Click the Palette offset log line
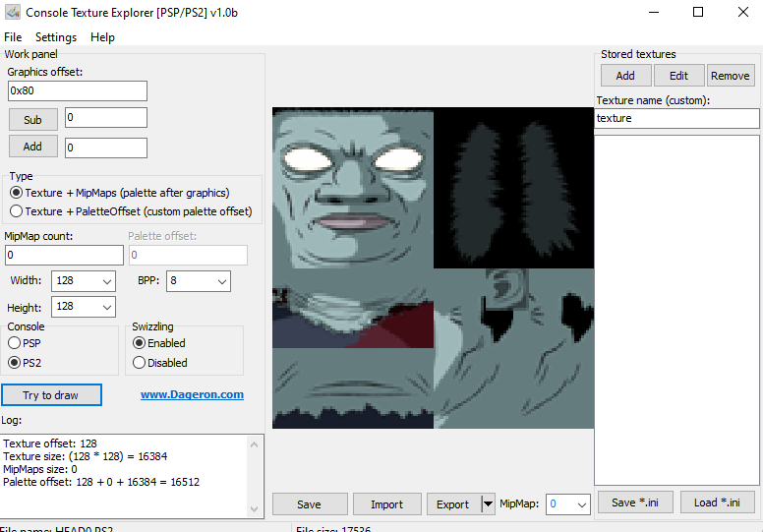 (x=101, y=482)
